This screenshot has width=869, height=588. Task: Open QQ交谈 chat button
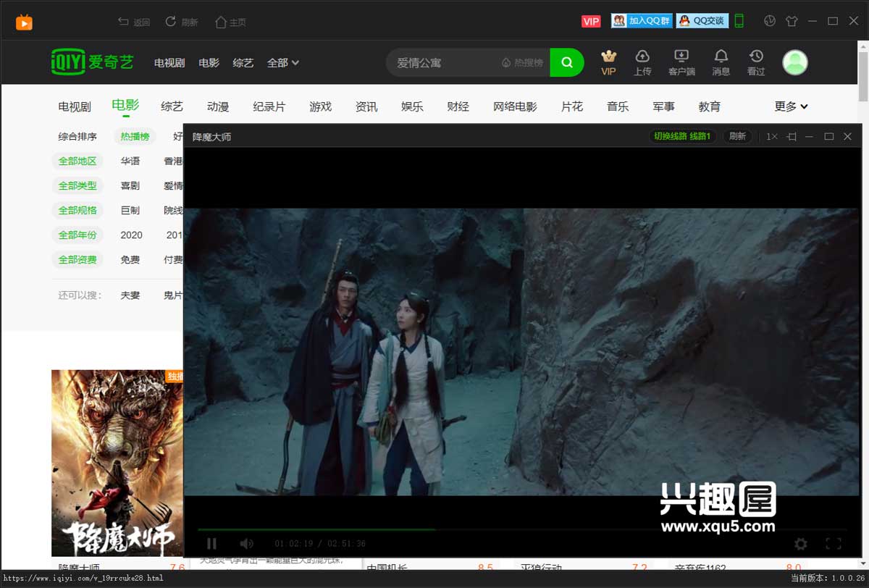(x=702, y=21)
